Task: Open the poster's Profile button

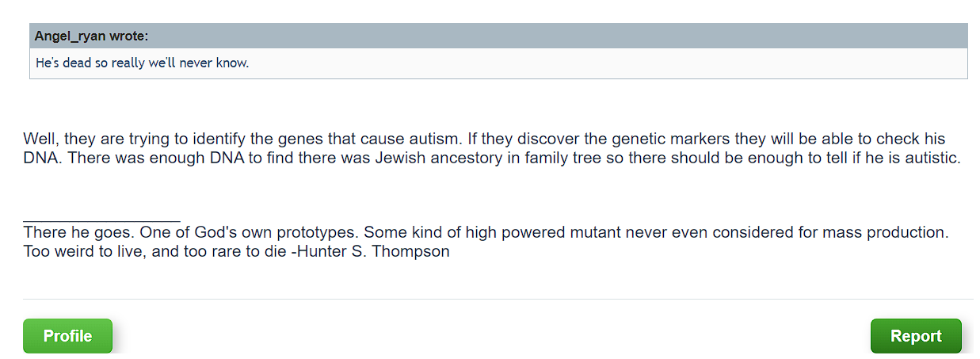Action: pyautogui.click(x=67, y=336)
